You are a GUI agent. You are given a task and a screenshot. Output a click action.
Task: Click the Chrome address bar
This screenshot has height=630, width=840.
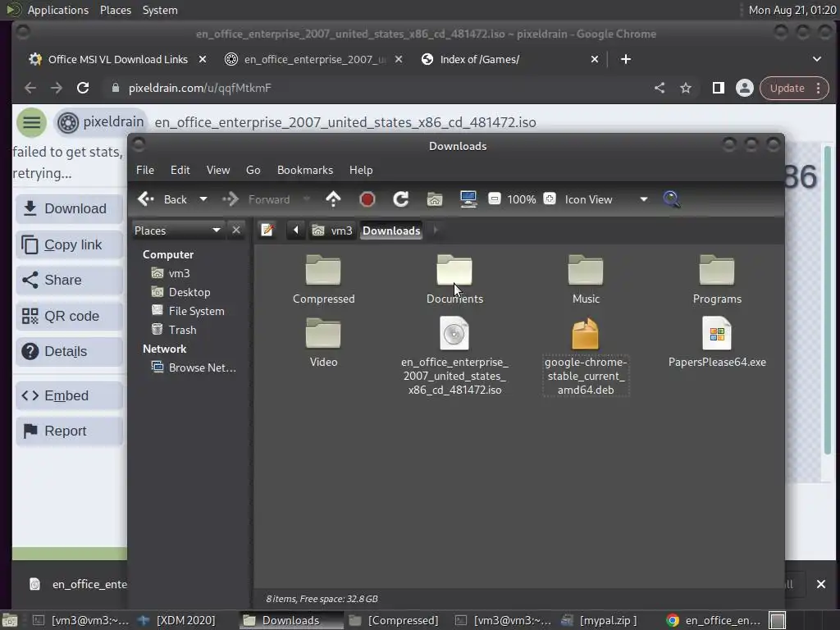tap(375, 88)
